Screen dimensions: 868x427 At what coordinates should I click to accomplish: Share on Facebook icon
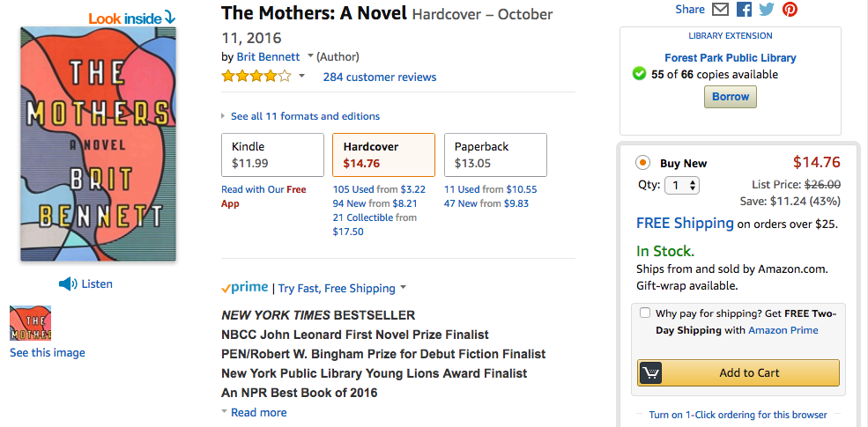coord(744,10)
